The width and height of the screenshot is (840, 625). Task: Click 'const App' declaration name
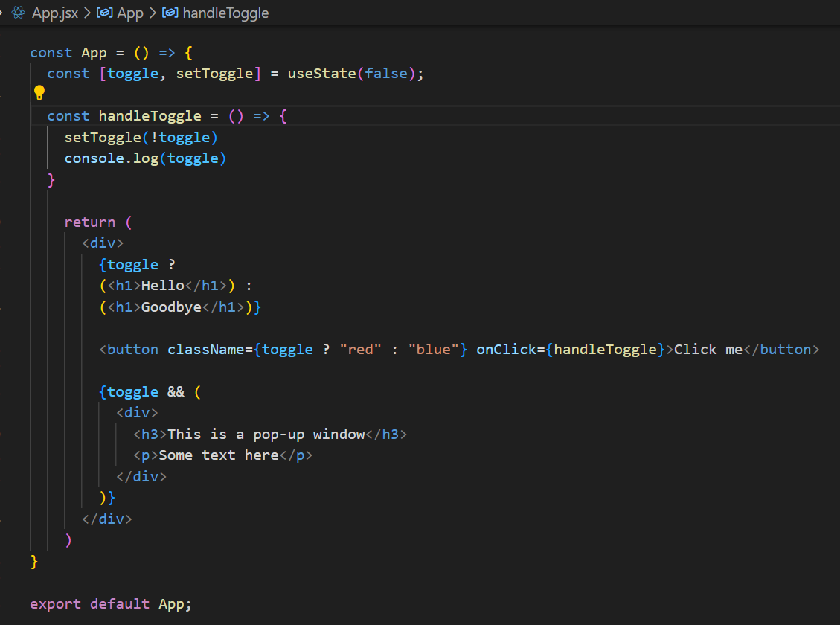[x=94, y=53]
